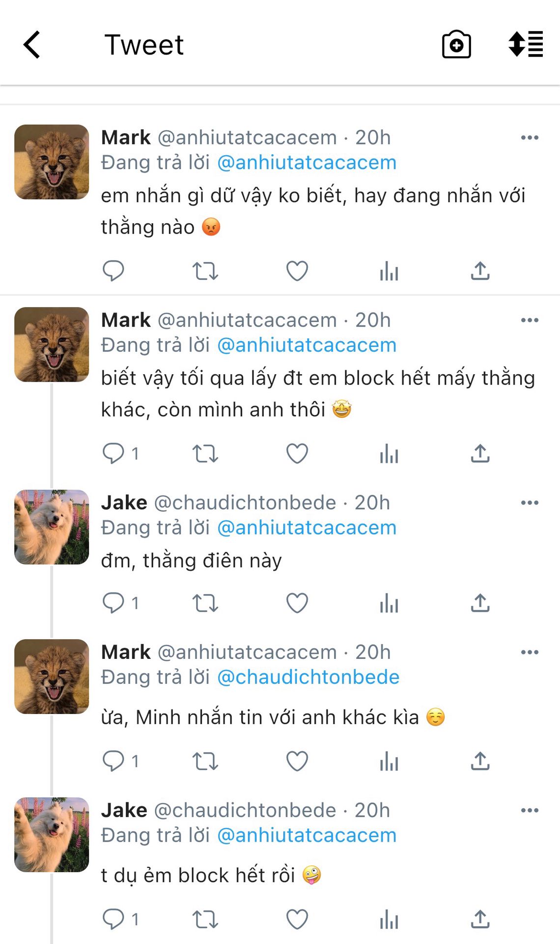Viewport: 560px width, 944px height.
Task: Tap the camera screenshot icon in header
Action: 456,45
